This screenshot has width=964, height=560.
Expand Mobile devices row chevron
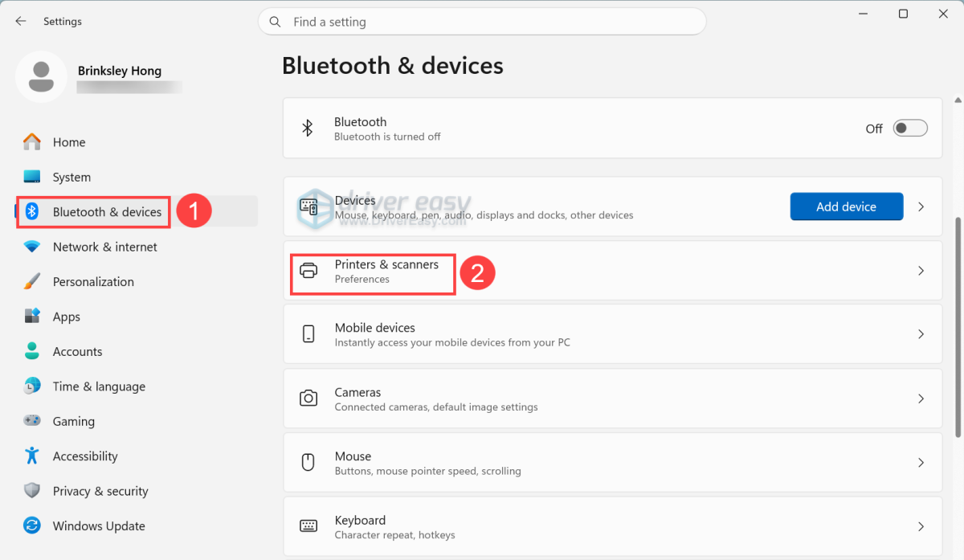tap(921, 334)
